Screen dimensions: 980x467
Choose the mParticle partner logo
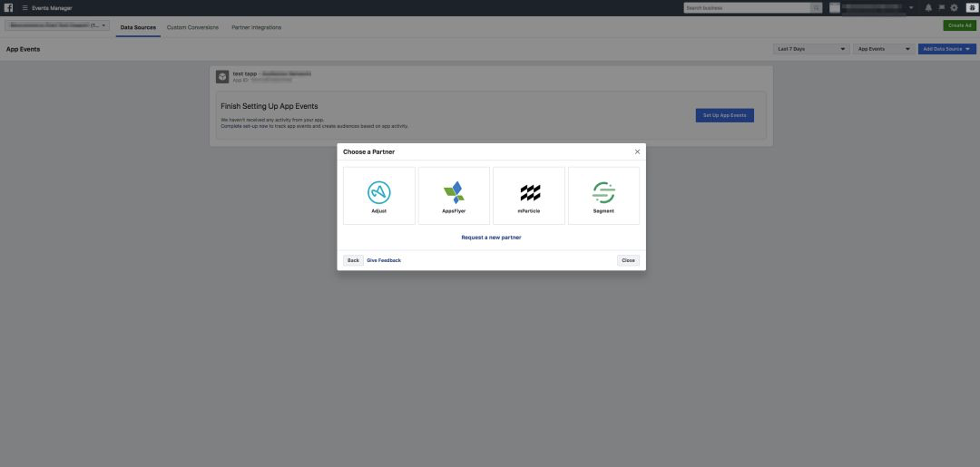pos(529,193)
